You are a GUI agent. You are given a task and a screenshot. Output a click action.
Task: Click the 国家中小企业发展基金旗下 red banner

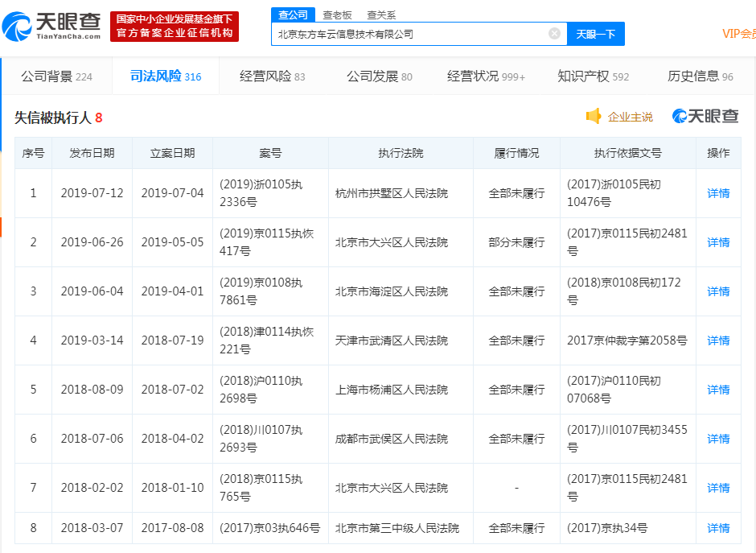[x=175, y=27]
